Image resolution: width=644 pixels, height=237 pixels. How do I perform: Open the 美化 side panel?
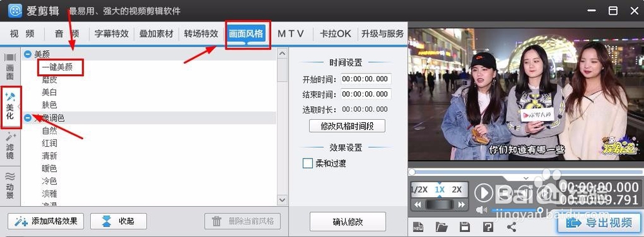10,107
